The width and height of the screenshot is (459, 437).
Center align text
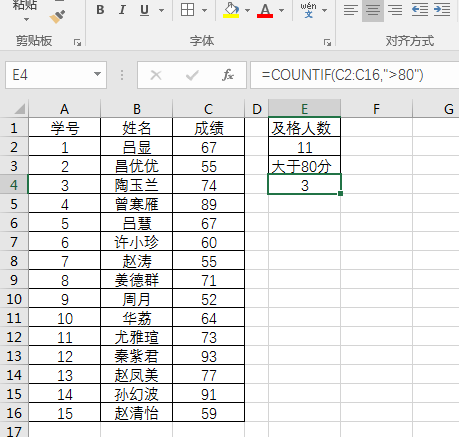373,10
